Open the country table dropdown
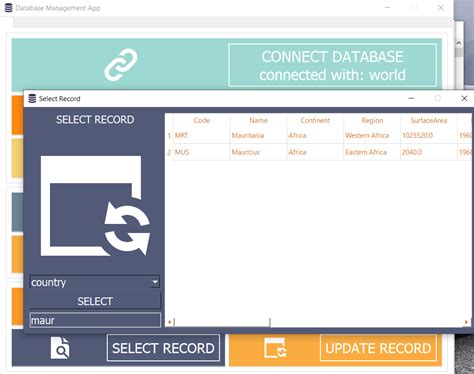474x374 pixels. coord(95,282)
